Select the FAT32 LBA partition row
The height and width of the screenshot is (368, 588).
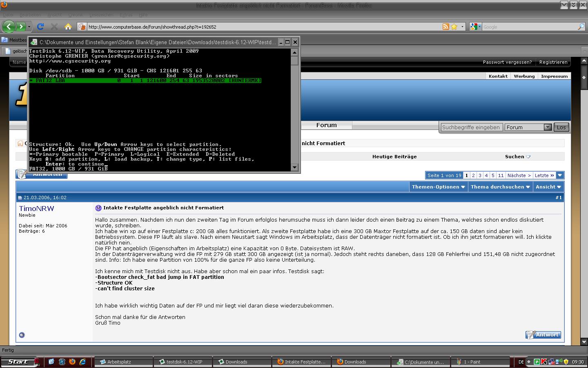(x=145, y=81)
